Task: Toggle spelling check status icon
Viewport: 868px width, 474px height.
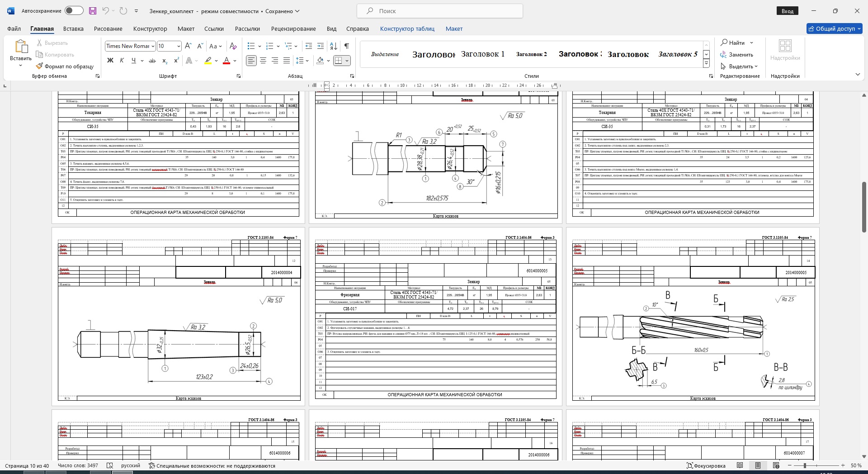Action: click(x=109, y=465)
